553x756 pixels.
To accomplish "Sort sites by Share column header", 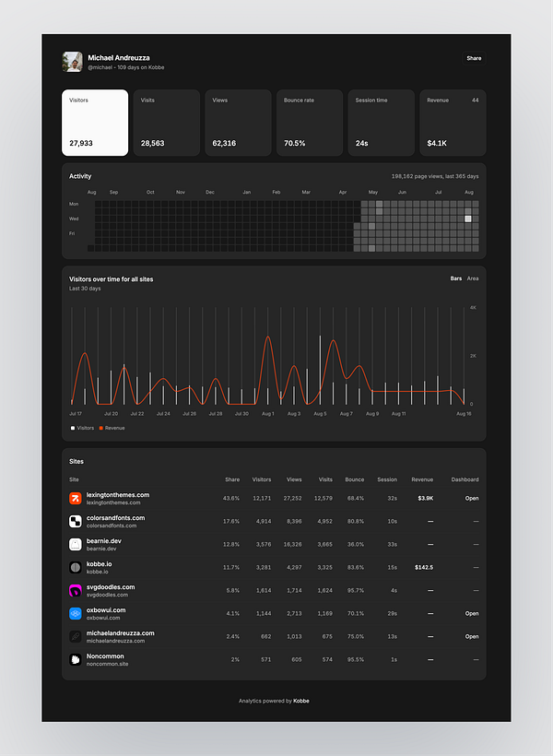I will click(232, 479).
